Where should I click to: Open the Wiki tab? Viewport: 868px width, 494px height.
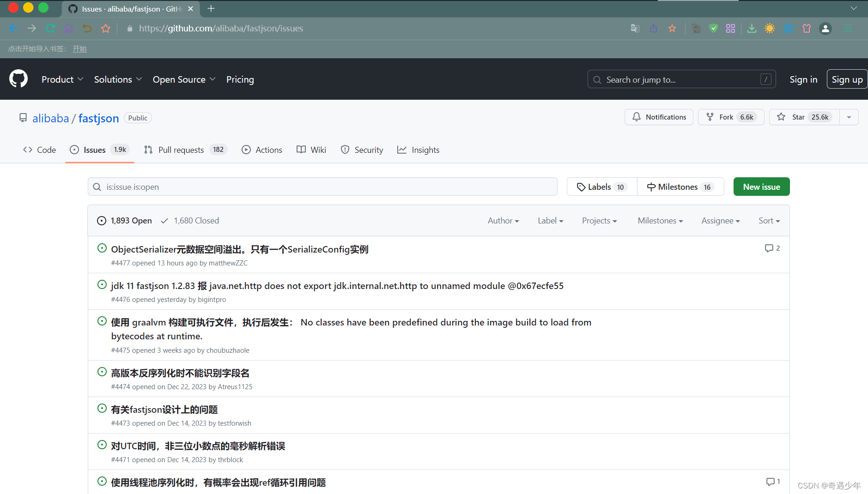point(311,150)
